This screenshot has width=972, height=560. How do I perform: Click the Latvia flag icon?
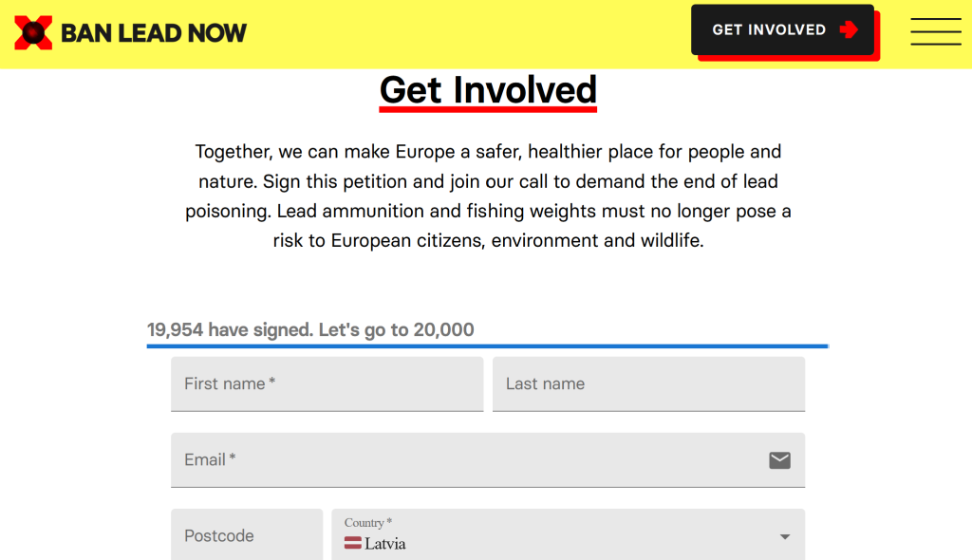coord(353,544)
